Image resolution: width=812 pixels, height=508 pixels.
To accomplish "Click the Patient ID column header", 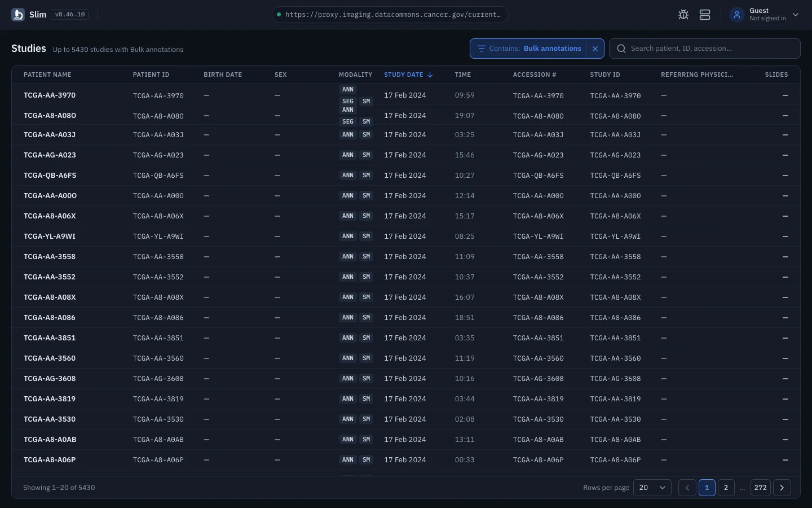I will coord(151,75).
